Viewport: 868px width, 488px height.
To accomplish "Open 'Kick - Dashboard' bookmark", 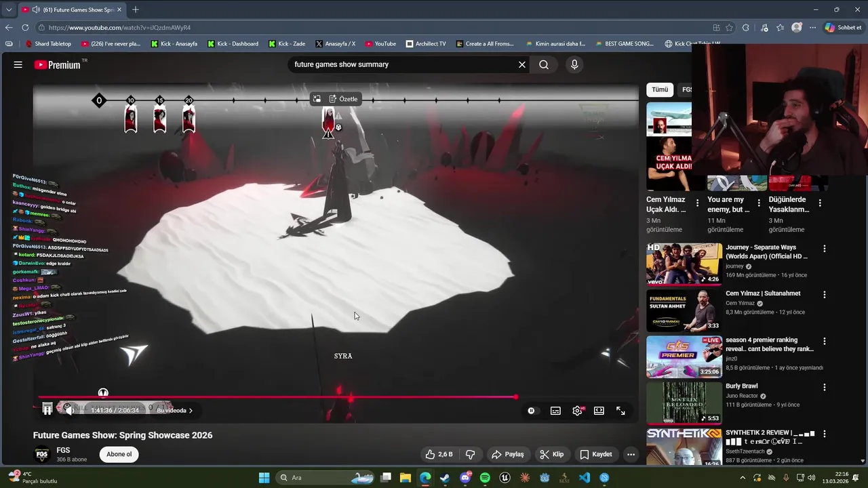I will pos(233,43).
